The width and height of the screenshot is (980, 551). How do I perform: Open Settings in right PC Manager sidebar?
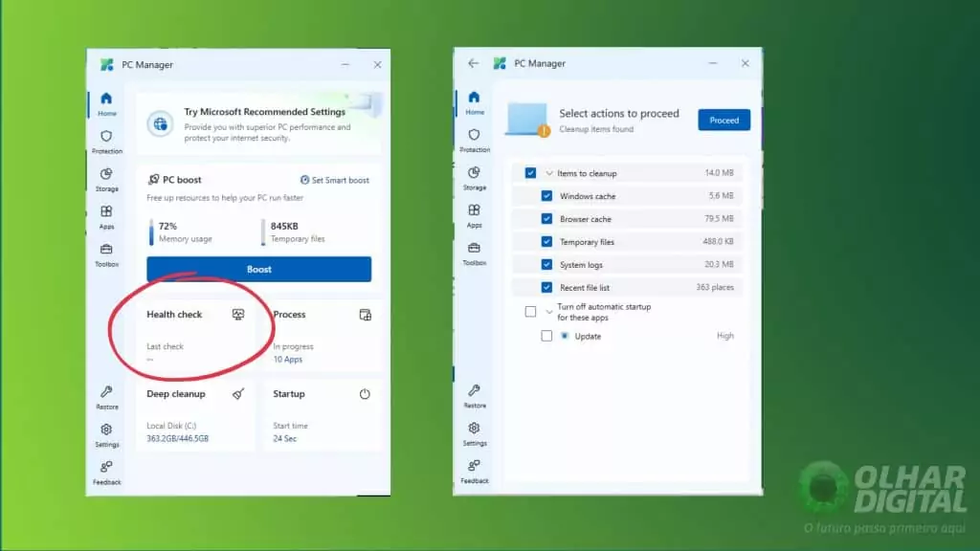475,434
